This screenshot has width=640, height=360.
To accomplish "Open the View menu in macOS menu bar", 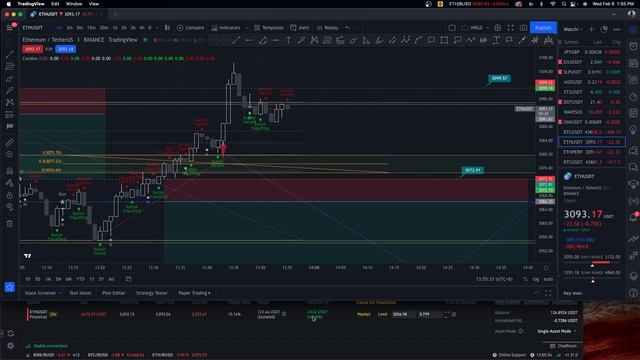I will (94, 4).
